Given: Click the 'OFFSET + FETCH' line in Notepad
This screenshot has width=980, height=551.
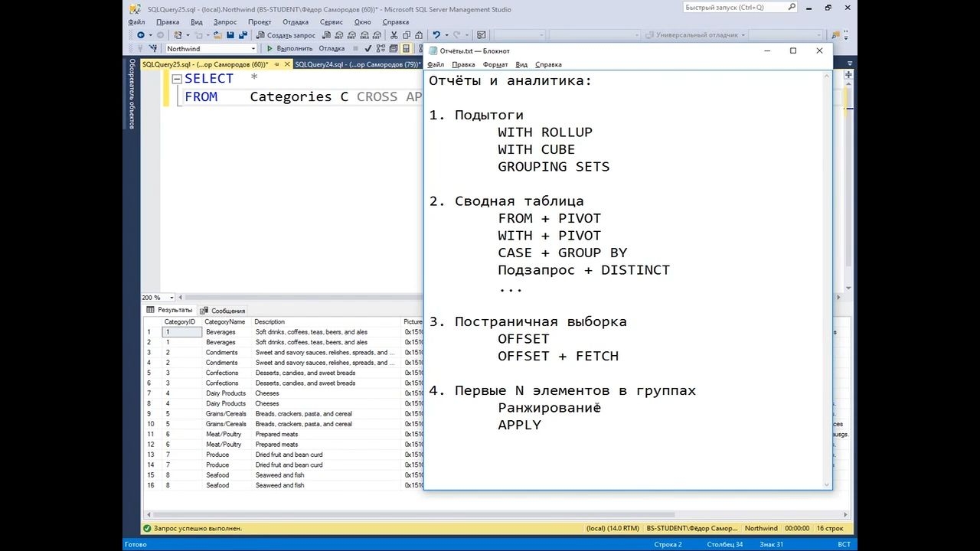Looking at the screenshot, I should point(558,356).
